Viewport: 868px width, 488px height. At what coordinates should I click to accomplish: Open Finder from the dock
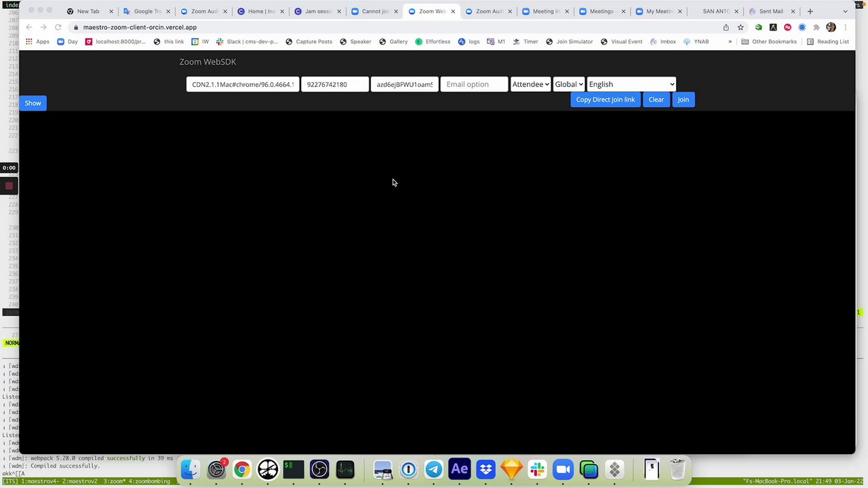pyautogui.click(x=191, y=469)
